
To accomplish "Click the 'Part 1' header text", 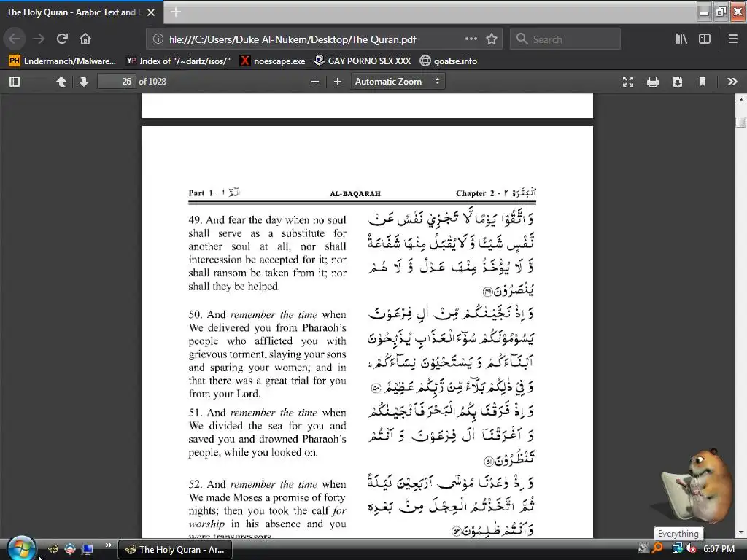I will [x=201, y=192].
